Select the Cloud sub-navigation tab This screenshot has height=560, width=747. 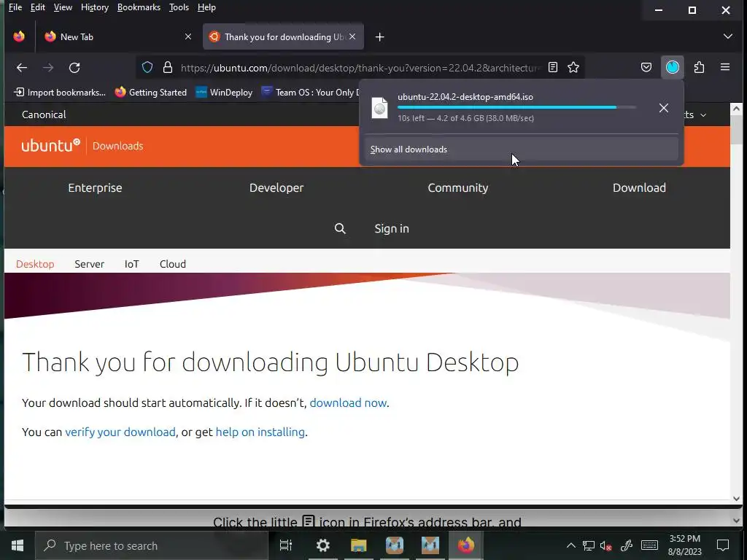[x=172, y=264]
